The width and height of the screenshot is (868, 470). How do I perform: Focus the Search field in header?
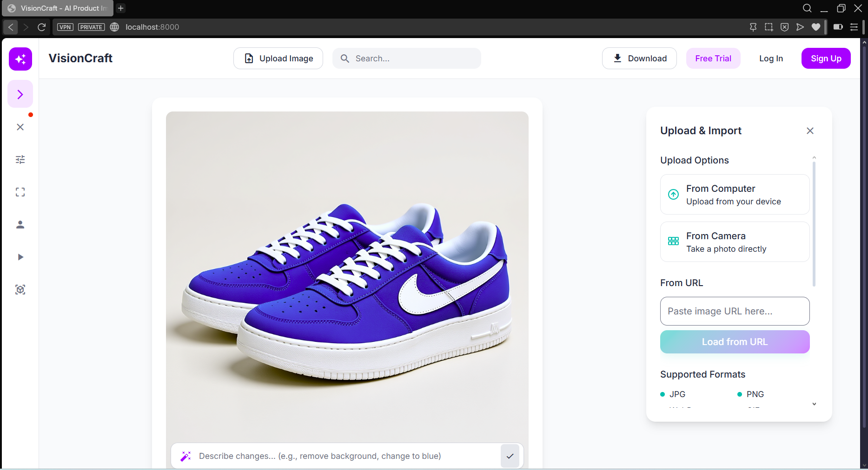pyautogui.click(x=407, y=59)
